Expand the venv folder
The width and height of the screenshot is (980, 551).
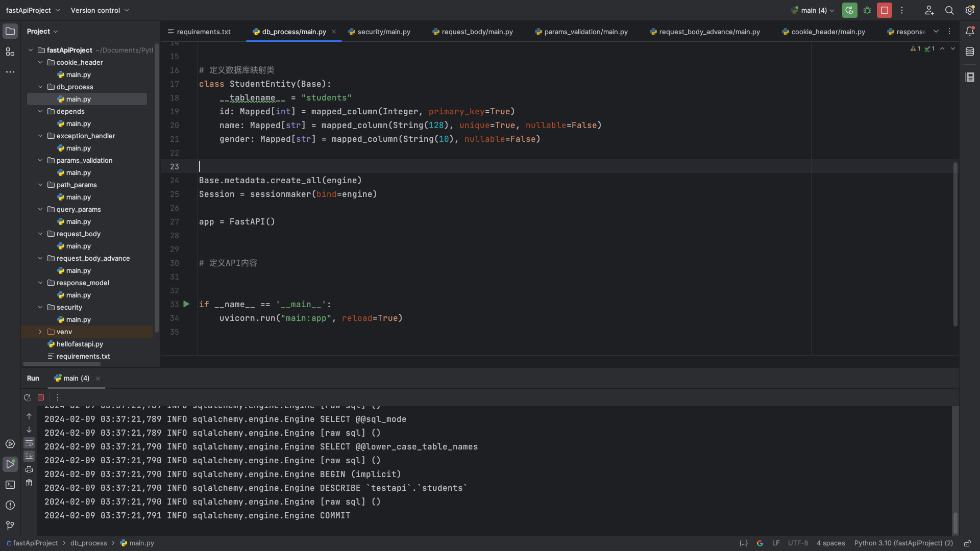[40, 332]
